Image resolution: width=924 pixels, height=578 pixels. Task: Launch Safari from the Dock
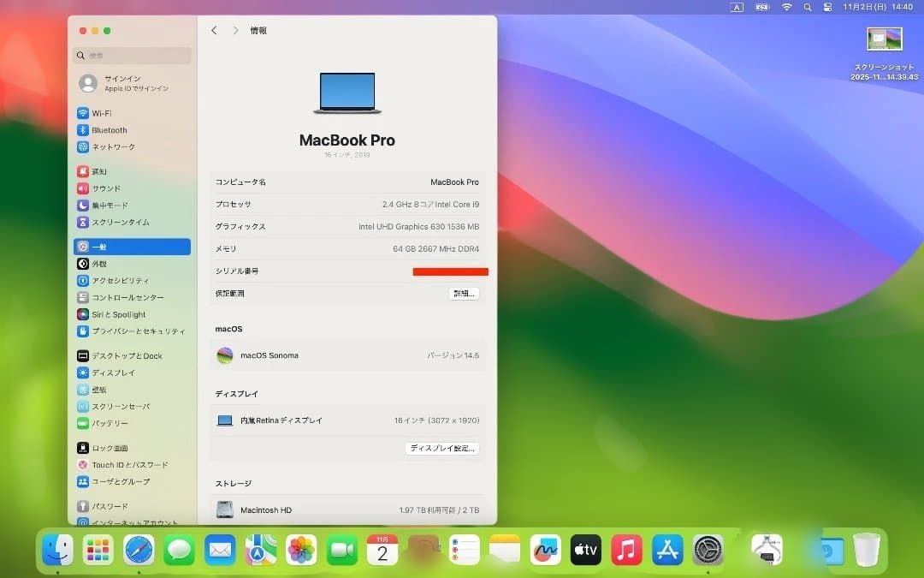click(139, 549)
